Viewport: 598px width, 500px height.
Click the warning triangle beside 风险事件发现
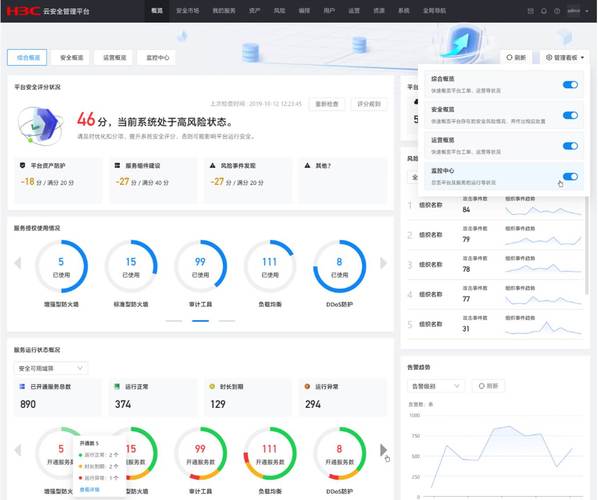pos(212,165)
